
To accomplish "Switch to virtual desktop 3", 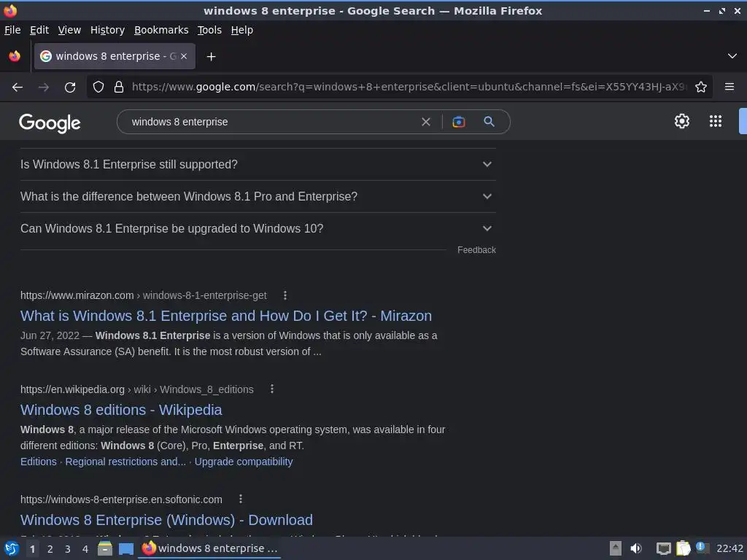I will pos(68,549).
